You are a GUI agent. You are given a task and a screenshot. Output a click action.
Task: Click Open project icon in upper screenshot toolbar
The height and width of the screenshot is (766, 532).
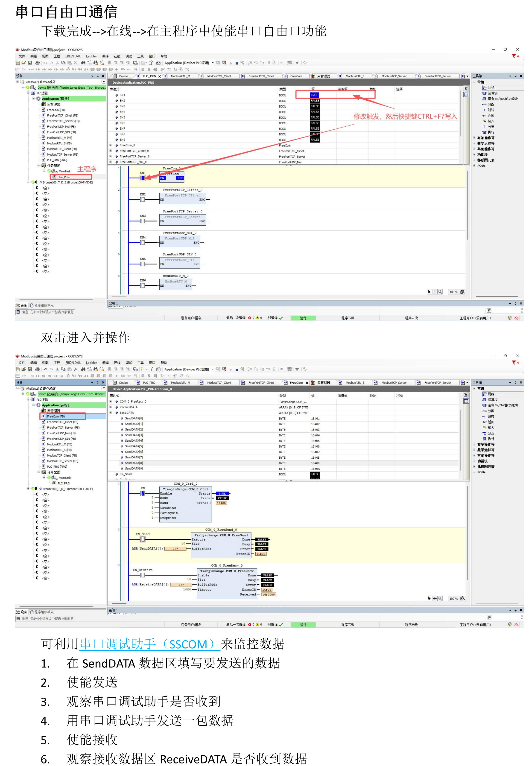[24, 63]
